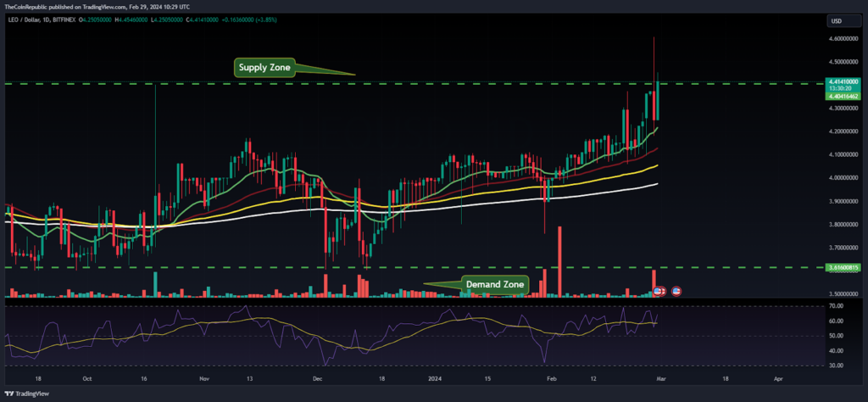This screenshot has width=868, height=402.
Task: Click the open value O4.25050000 in the header
Action: coord(97,20)
